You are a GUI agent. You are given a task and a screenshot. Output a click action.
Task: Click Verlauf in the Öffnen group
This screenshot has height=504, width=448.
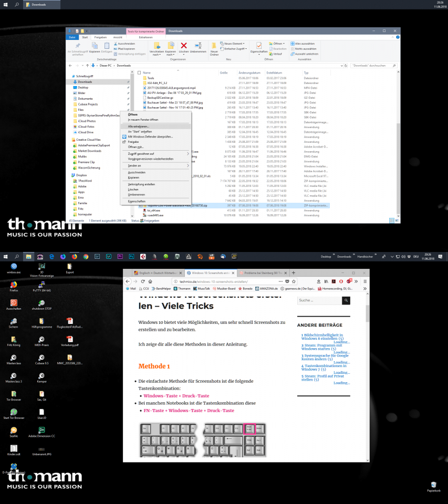276,54
